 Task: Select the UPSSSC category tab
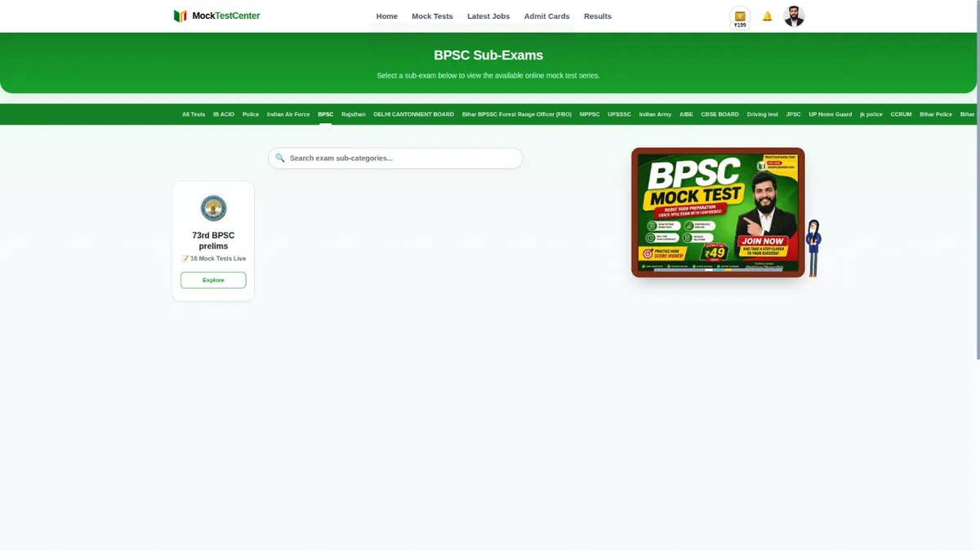coord(619,114)
